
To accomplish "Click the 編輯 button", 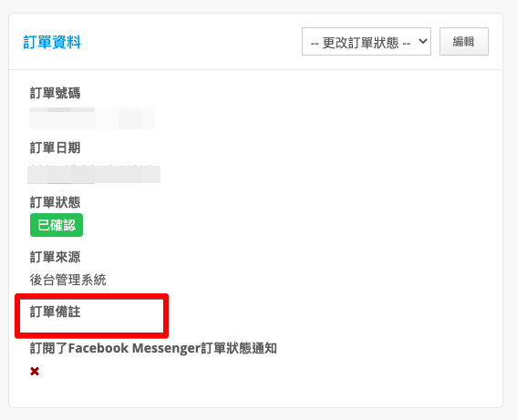I will coord(464,42).
